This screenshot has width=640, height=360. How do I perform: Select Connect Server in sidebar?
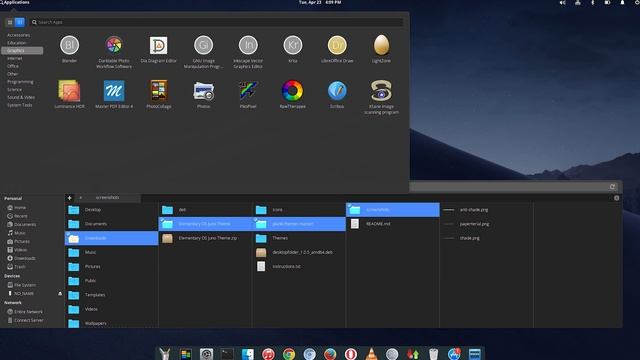pyautogui.click(x=25, y=320)
